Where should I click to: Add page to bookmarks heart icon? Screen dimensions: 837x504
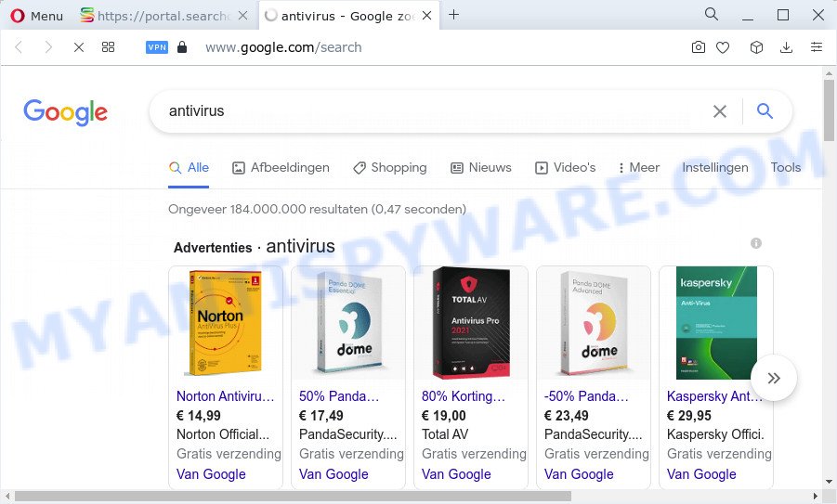click(x=723, y=47)
